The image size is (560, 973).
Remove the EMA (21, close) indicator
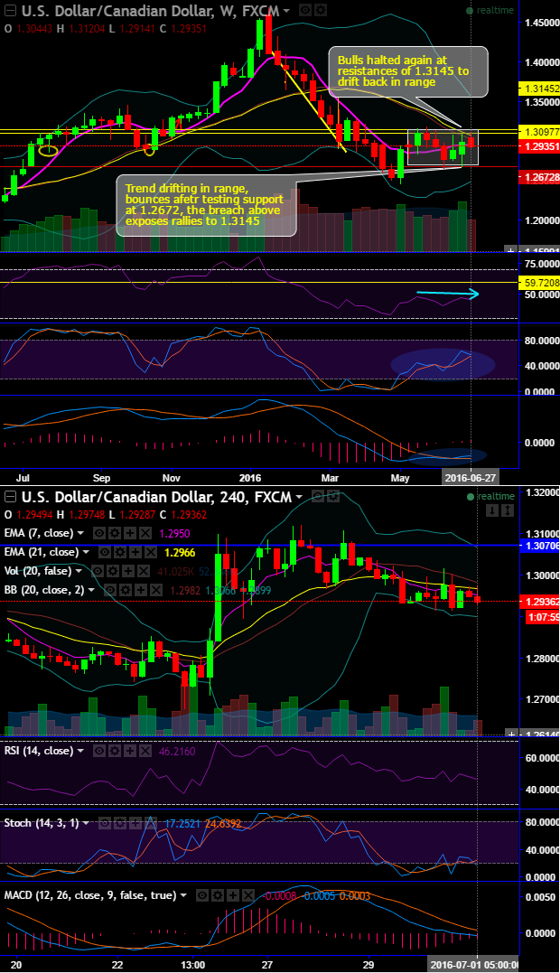151,552
